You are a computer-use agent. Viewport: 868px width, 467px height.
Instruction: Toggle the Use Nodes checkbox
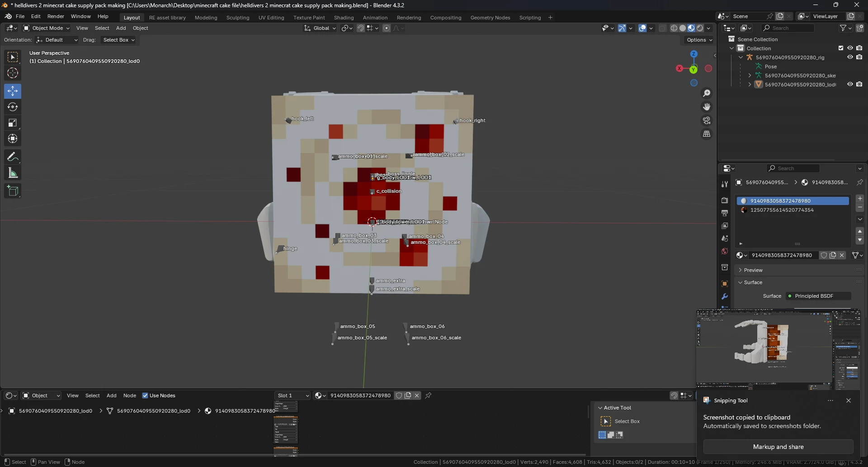[145, 396]
